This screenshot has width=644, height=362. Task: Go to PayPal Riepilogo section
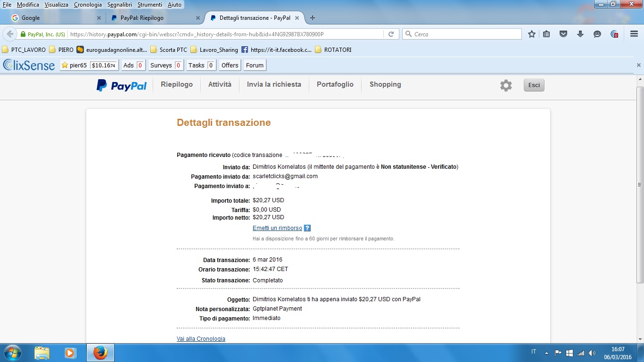[177, 84]
